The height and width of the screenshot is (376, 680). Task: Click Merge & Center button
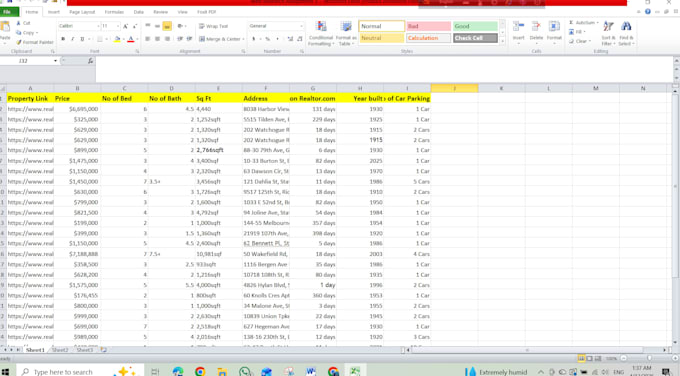[x=219, y=39]
